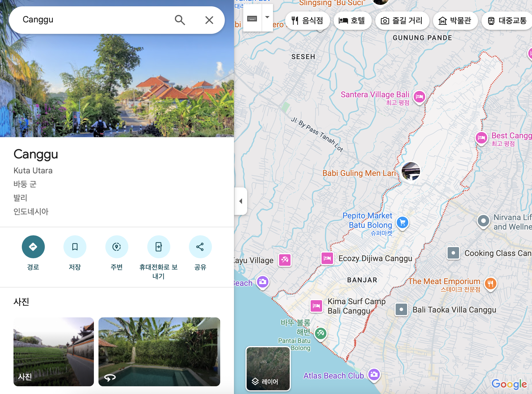This screenshot has width=532, height=394.
Task: Click the Kuta Utara address line
Action: pyautogui.click(x=33, y=170)
